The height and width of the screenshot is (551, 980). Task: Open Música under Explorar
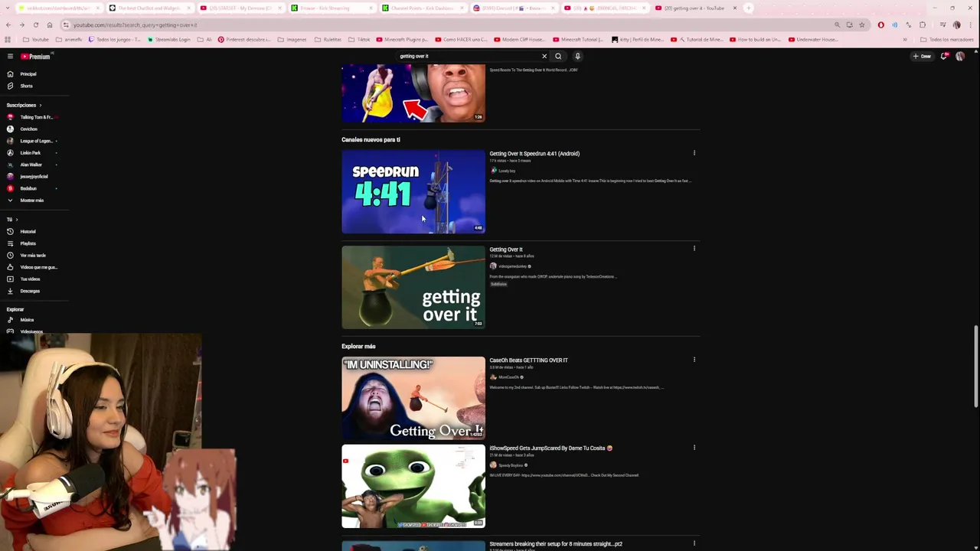[27, 320]
